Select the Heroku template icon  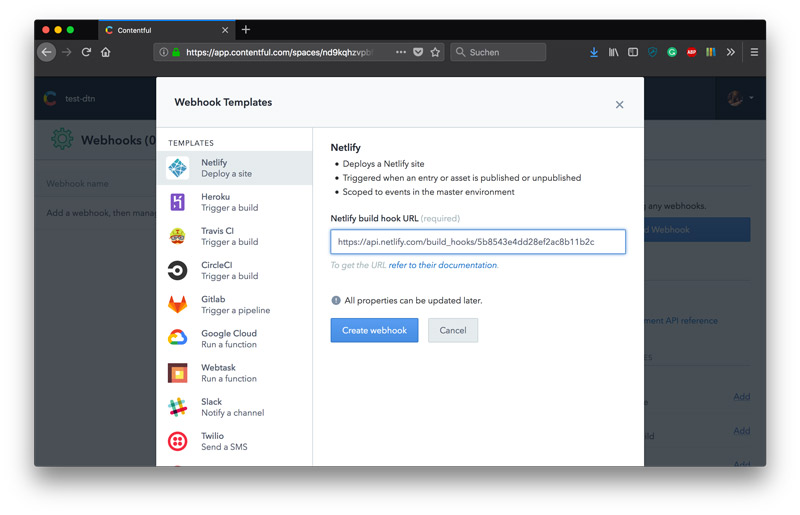tap(178, 202)
